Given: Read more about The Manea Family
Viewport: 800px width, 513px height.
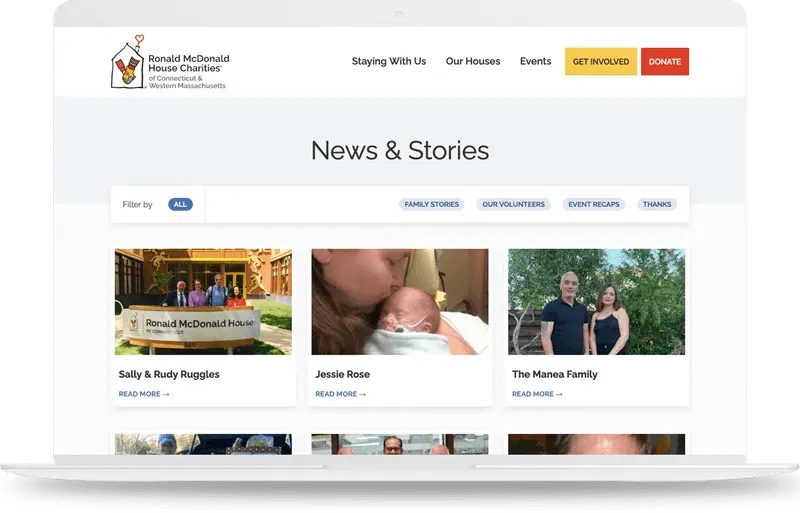Looking at the screenshot, I should tap(537, 394).
